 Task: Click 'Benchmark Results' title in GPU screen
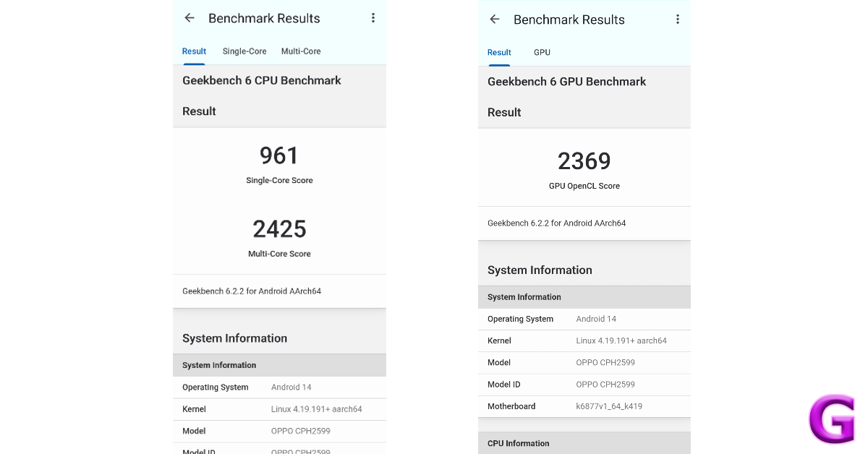click(569, 20)
